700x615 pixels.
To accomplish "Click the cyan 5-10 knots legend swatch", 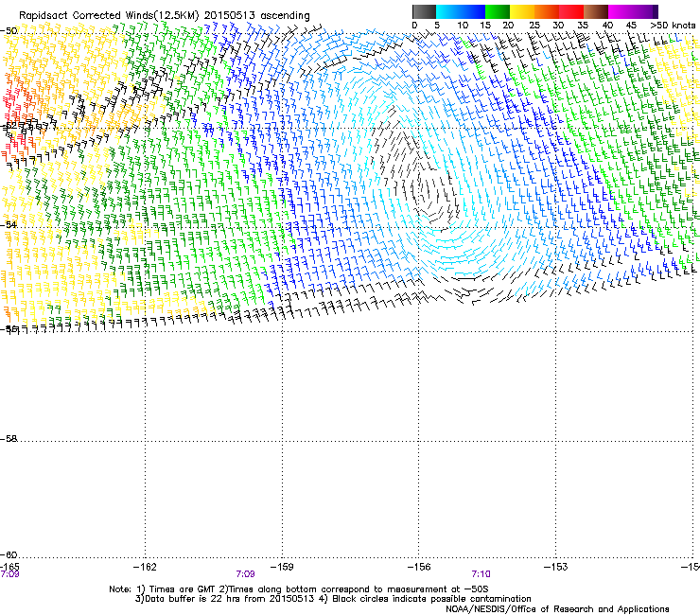I will (x=448, y=11).
